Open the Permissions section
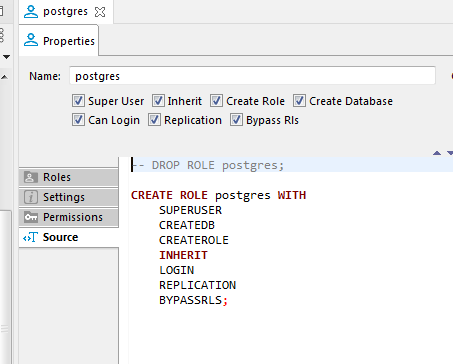 tap(69, 217)
